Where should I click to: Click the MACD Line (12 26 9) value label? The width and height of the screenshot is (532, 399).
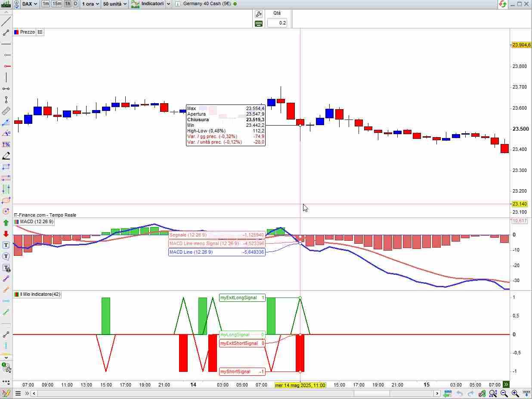[217, 252]
